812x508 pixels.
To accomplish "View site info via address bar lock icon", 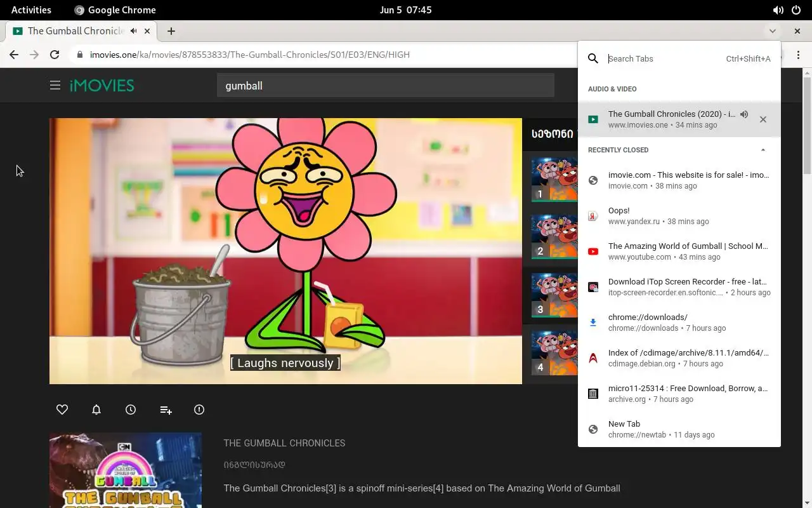I will (x=79, y=55).
